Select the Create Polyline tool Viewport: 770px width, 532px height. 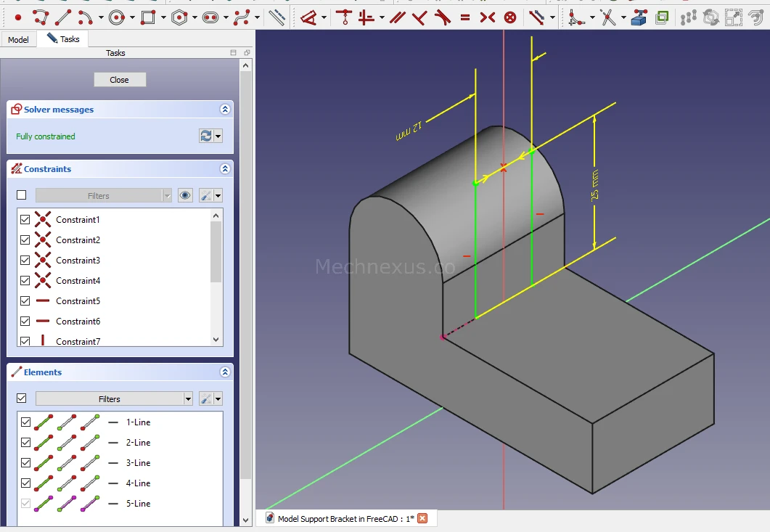(40, 17)
